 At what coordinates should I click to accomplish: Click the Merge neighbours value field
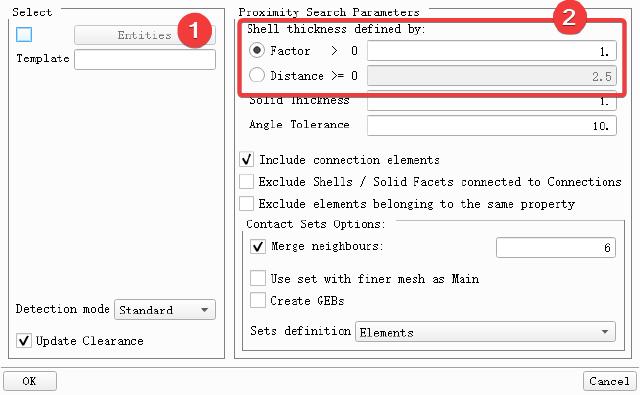556,247
